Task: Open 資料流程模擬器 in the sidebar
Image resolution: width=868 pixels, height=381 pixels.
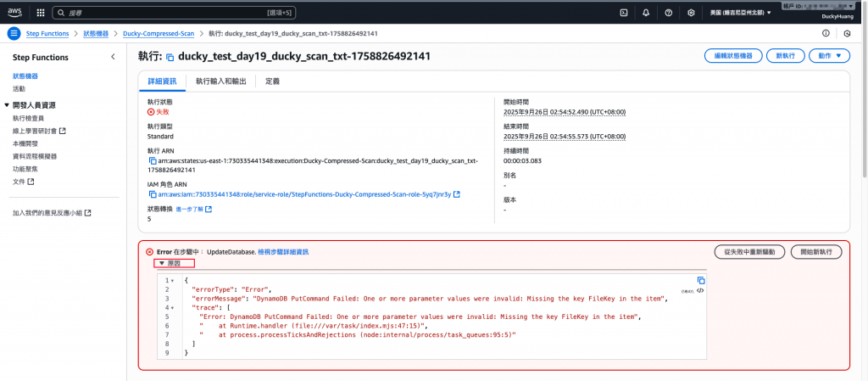Action: coord(35,156)
